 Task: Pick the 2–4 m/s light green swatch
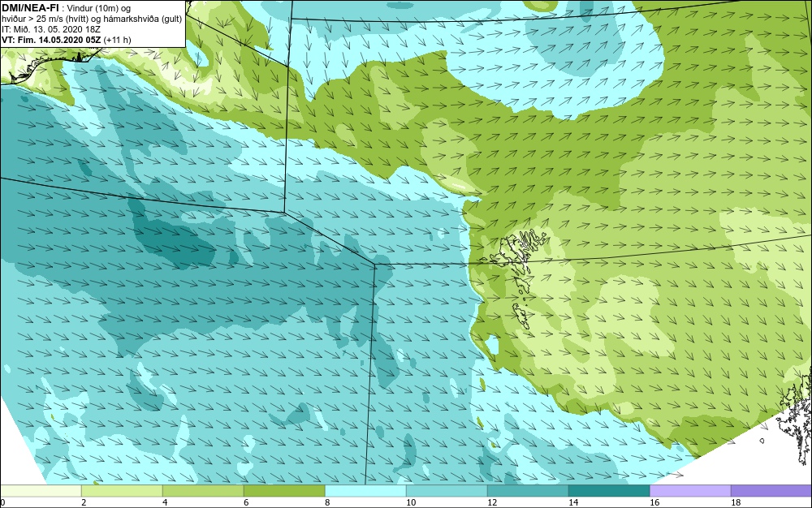point(122,490)
